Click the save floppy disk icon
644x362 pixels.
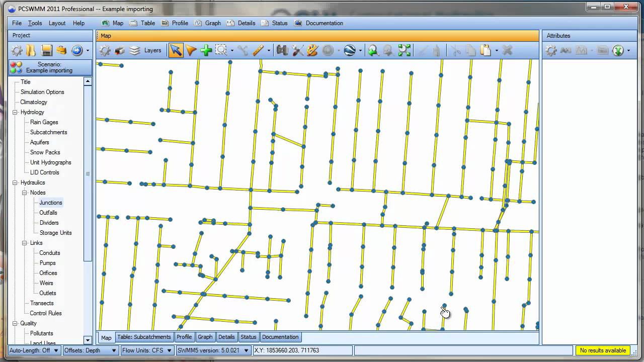(x=47, y=50)
